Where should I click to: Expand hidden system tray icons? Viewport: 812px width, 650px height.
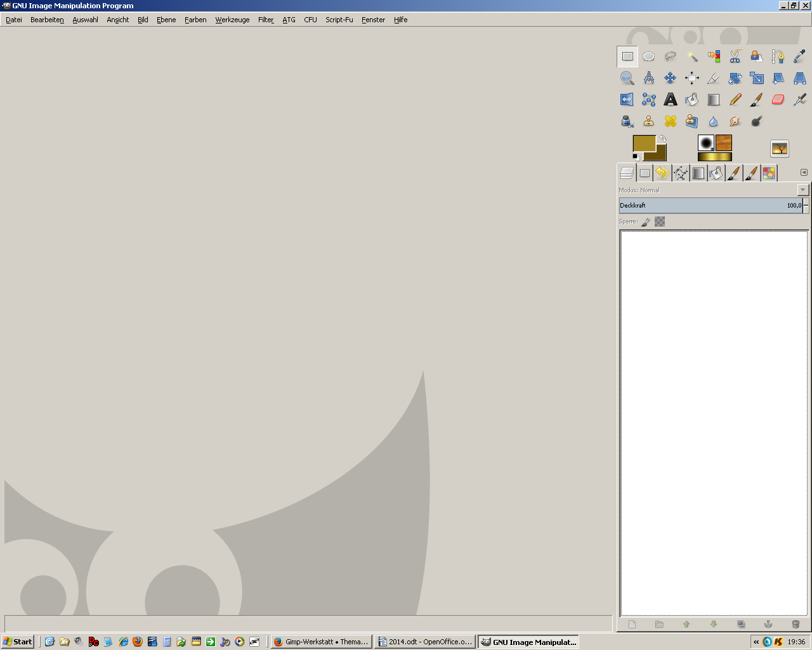point(756,642)
